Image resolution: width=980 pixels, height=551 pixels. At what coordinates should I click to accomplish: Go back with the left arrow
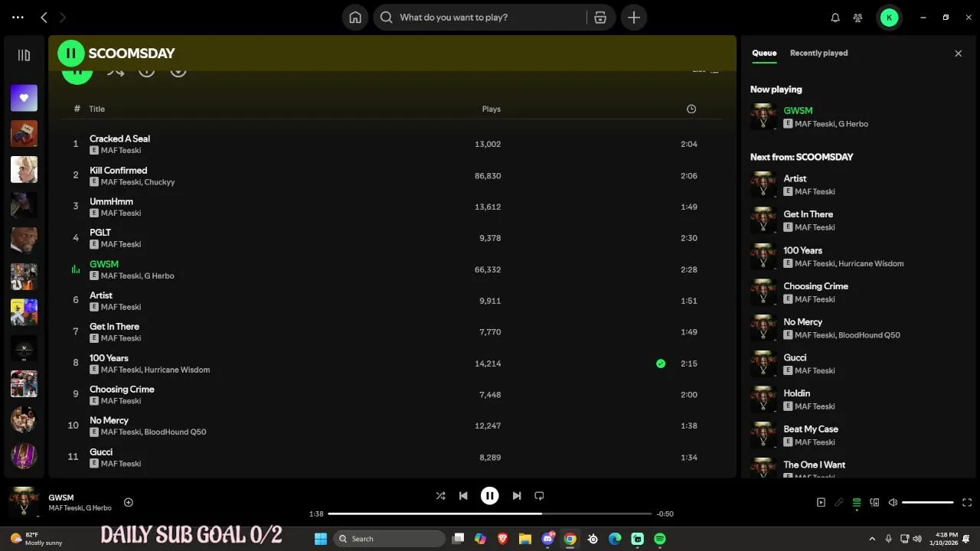pos(44,17)
